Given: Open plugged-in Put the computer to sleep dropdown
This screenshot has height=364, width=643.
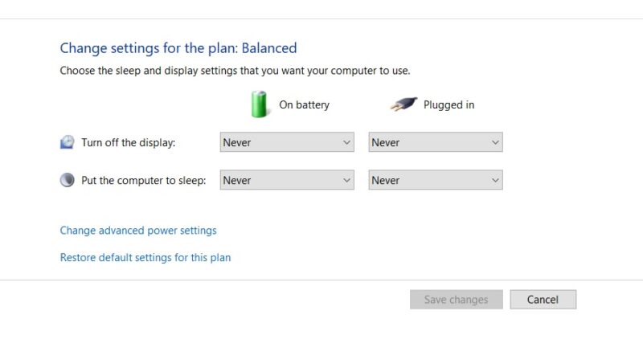Looking at the screenshot, I should tap(435, 180).
